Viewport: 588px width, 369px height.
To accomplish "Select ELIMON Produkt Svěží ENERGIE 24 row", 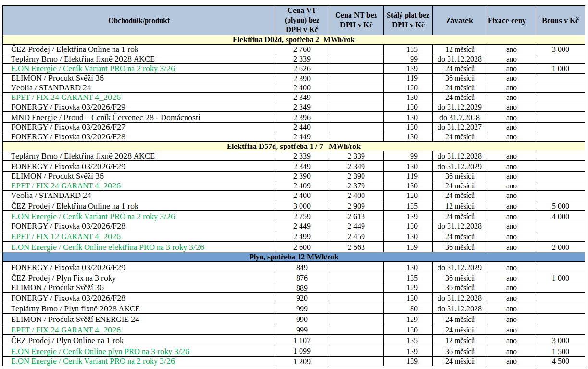I will [x=75, y=320].
